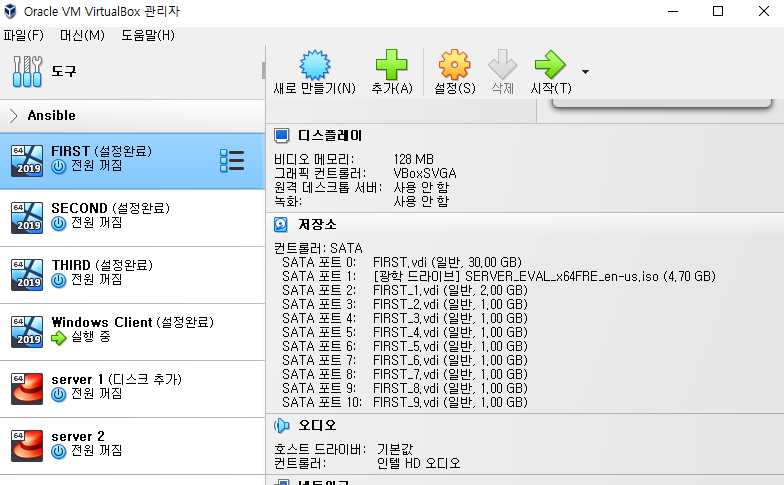Click power-off status icon of THIRD
The height and width of the screenshot is (485, 784).
pos(58,280)
